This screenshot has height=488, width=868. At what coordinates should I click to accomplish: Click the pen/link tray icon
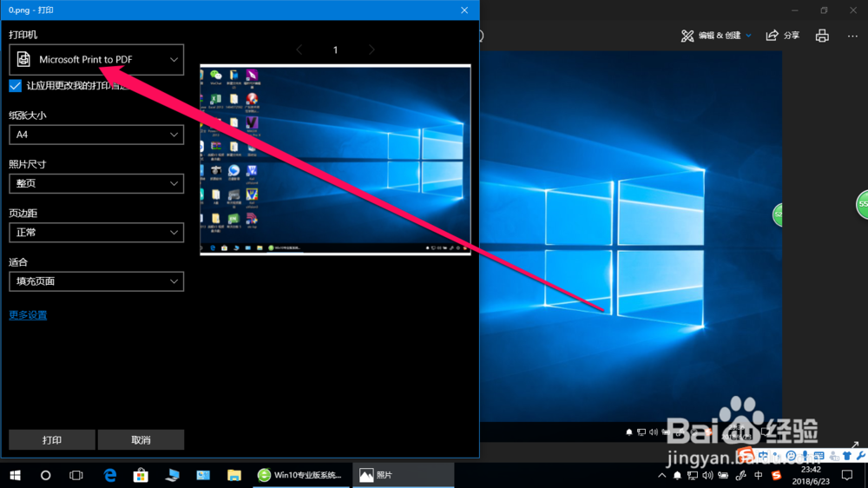[740, 475]
